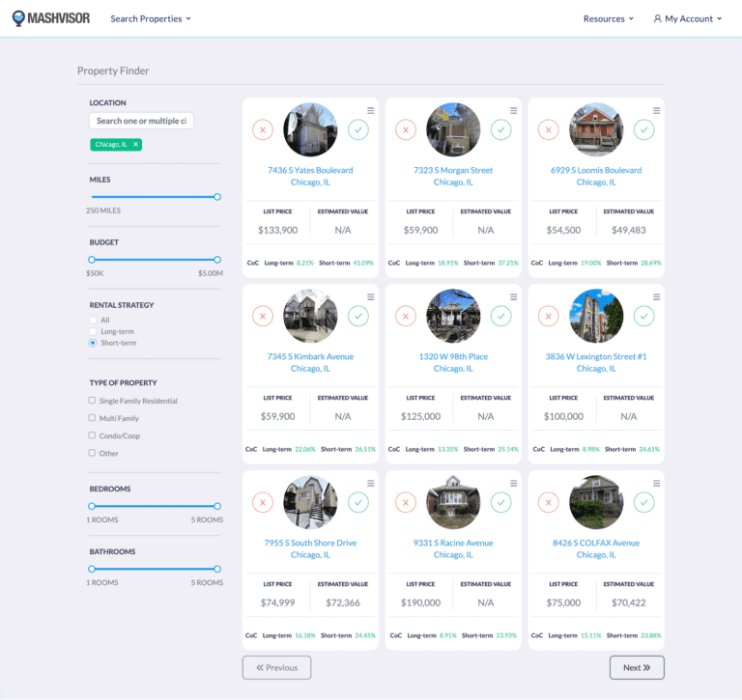This screenshot has width=742, height=700.
Task: Select the Long-term rental strategy
Action: [93, 331]
